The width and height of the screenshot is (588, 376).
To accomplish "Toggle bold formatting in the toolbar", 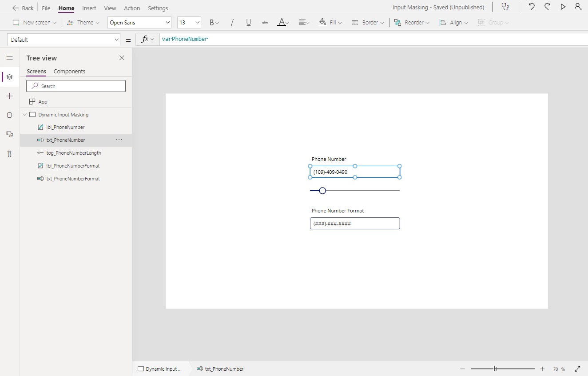I will tap(212, 22).
